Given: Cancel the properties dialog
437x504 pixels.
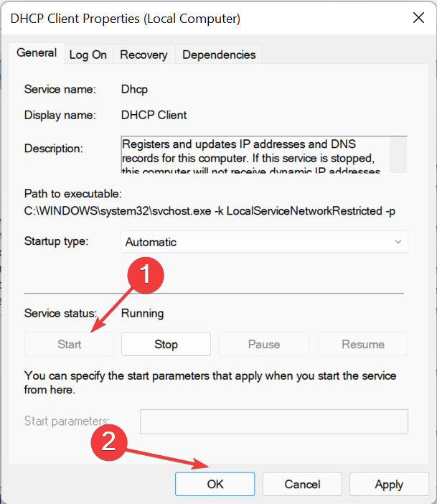Looking at the screenshot, I should (302, 484).
